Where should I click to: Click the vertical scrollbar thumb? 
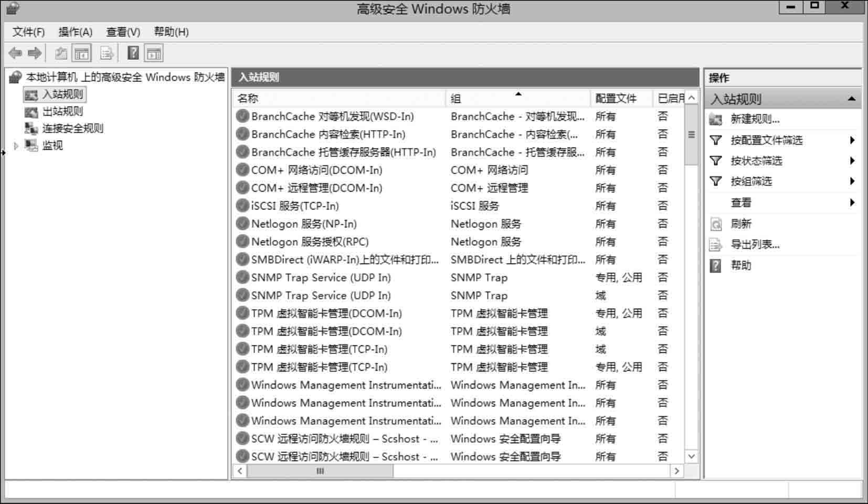click(x=692, y=135)
